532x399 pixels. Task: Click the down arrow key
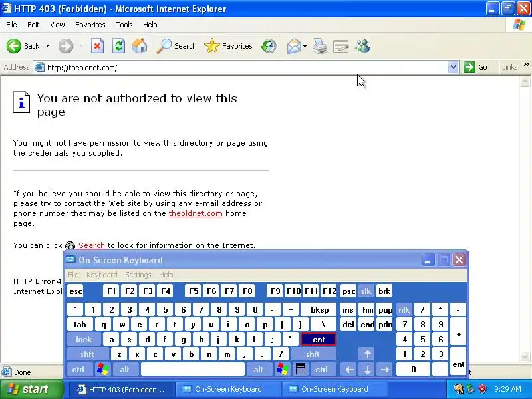coord(368,370)
